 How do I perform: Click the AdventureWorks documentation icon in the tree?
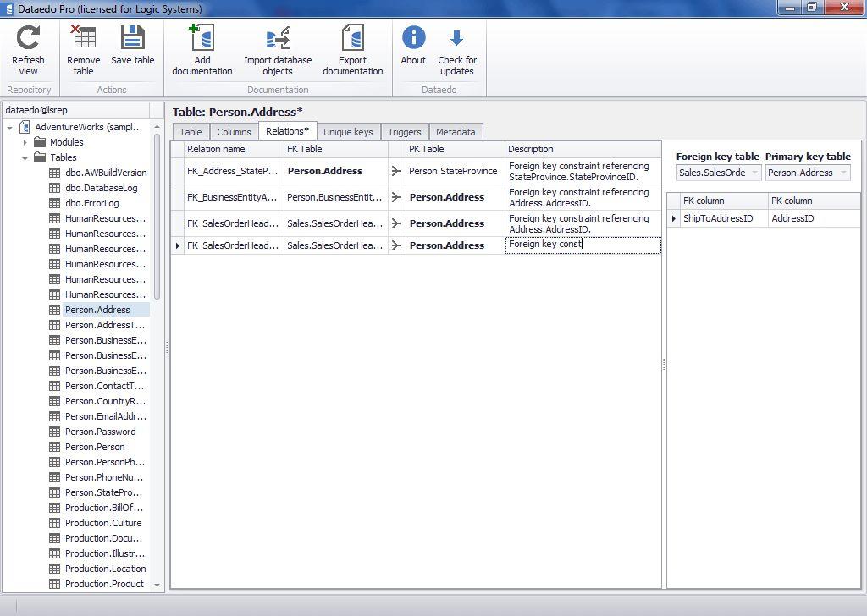[x=25, y=127]
